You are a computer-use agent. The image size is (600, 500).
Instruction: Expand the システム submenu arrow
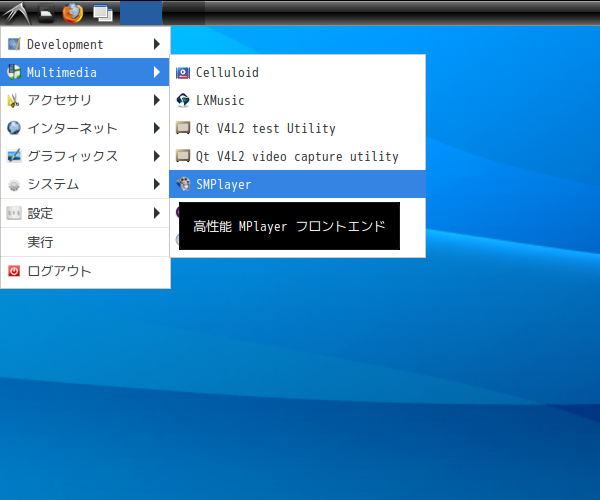[x=157, y=184]
